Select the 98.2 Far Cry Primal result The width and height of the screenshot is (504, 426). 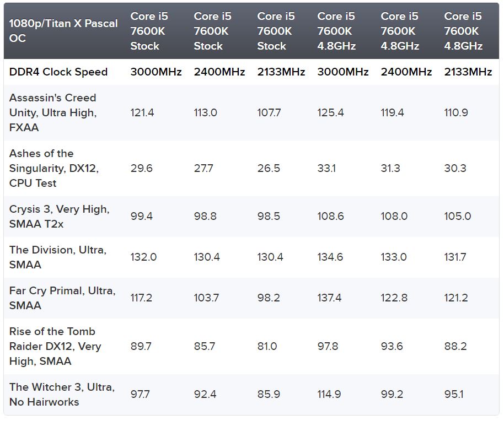pos(268,298)
